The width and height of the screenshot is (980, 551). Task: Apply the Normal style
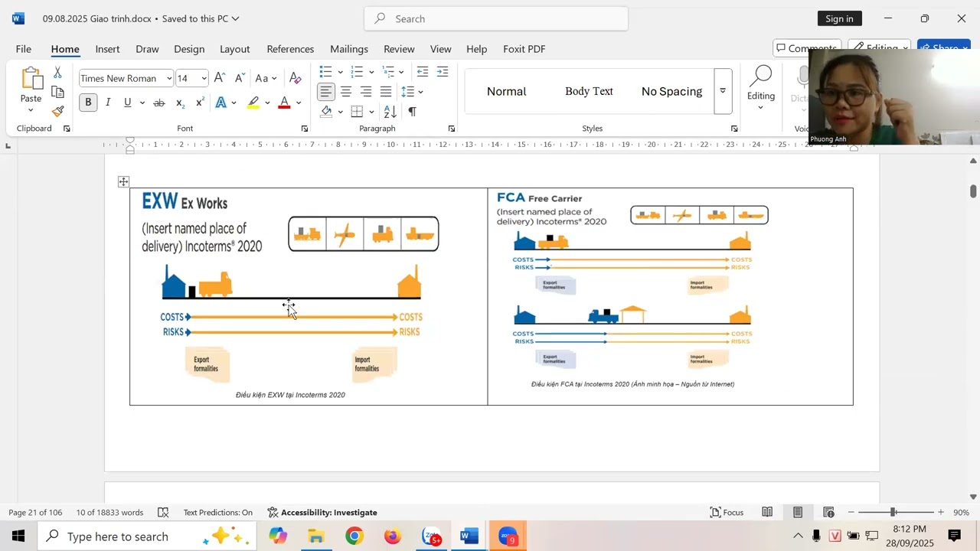tap(507, 91)
